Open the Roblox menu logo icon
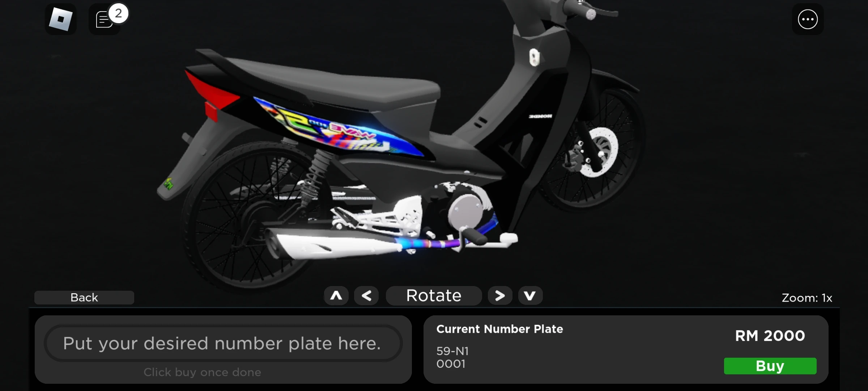Viewport: 868px width, 391px height. 60,19
